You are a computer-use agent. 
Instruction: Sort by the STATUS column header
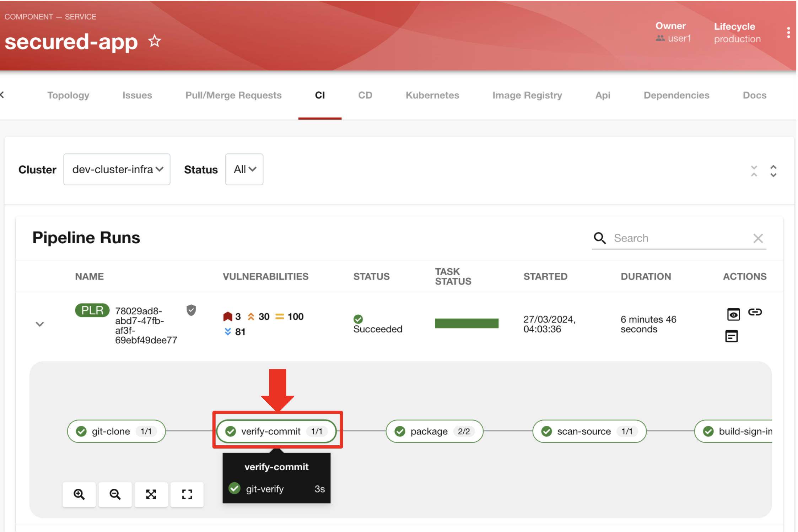(x=371, y=276)
